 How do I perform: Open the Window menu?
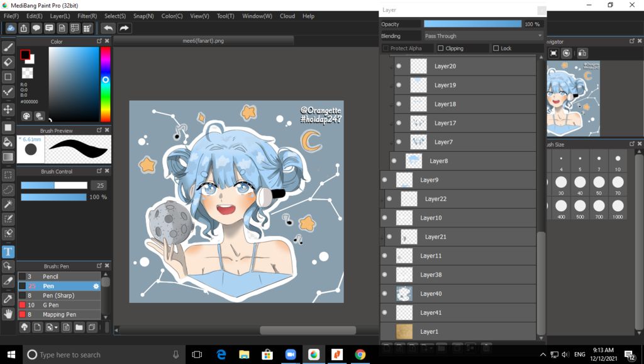tap(257, 16)
